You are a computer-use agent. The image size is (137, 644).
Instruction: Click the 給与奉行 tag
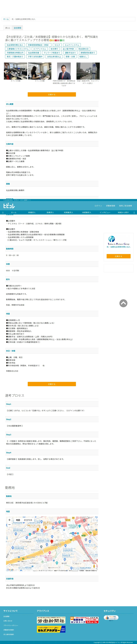[x=54, y=49]
